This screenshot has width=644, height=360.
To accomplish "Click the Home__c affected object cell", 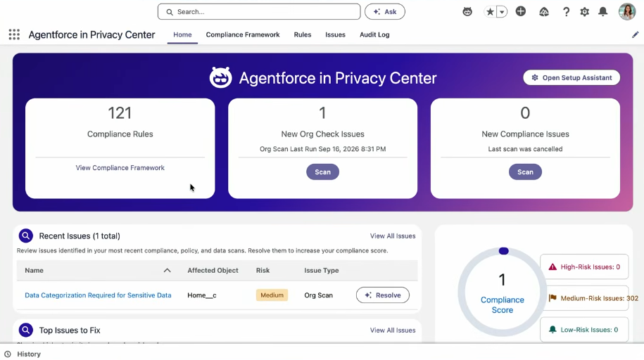I will pyautogui.click(x=202, y=295).
